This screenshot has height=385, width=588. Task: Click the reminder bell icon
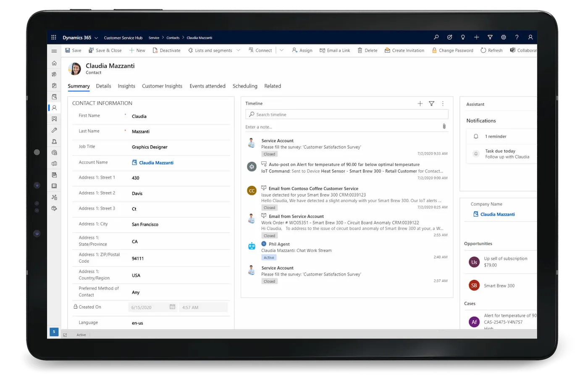click(x=476, y=136)
